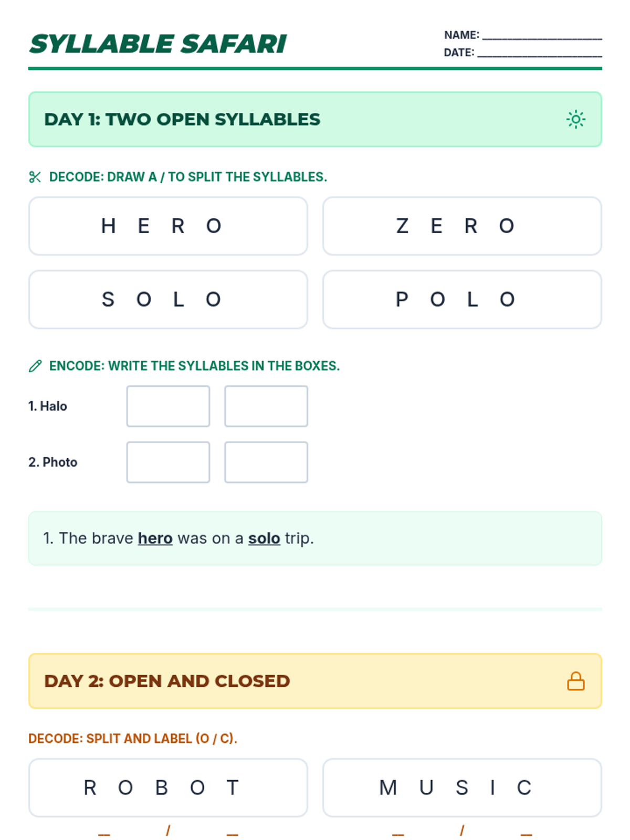Click the sun icon in Day 1 header

tap(575, 120)
